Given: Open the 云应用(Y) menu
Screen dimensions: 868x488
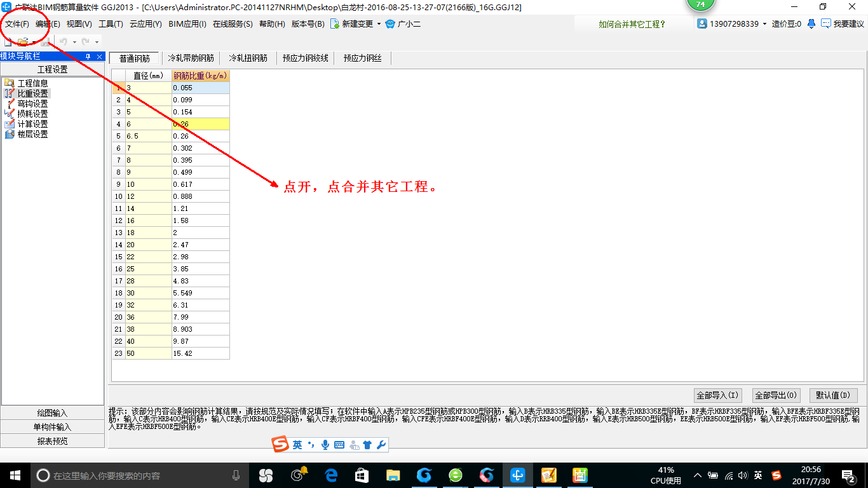Looking at the screenshot, I should tap(146, 24).
